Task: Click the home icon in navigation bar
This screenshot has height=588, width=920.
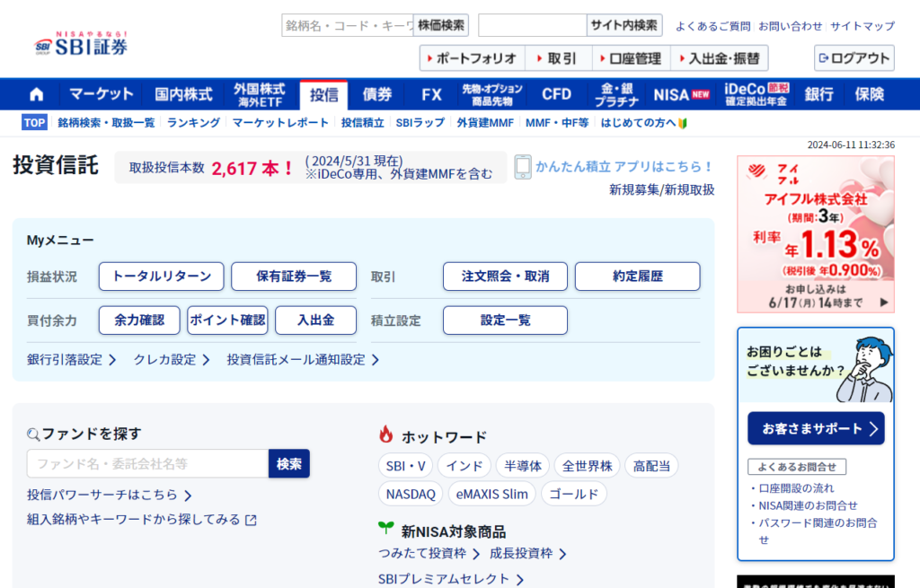Action: pyautogui.click(x=37, y=94)
